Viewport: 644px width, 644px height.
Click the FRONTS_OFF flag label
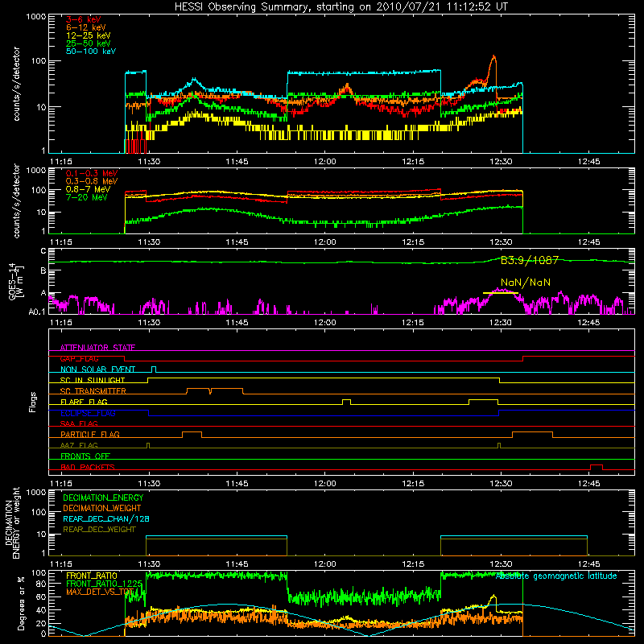pos(85,456)
